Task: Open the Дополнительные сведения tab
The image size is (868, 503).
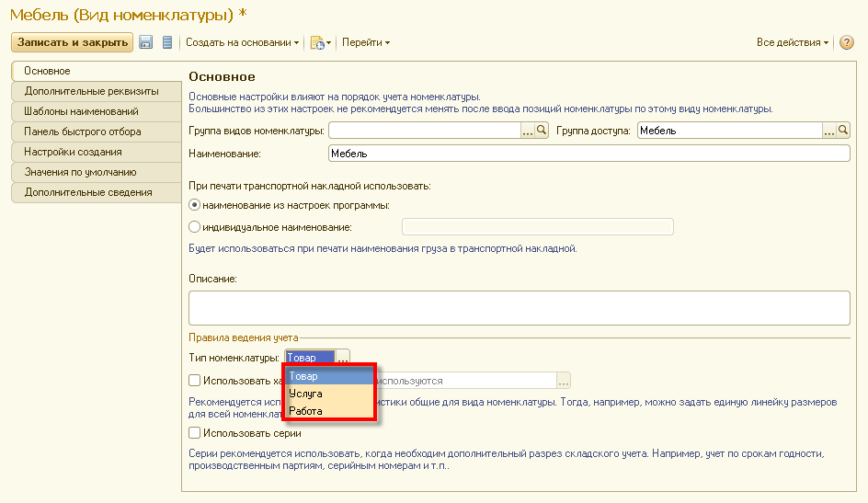Action: 97,192
